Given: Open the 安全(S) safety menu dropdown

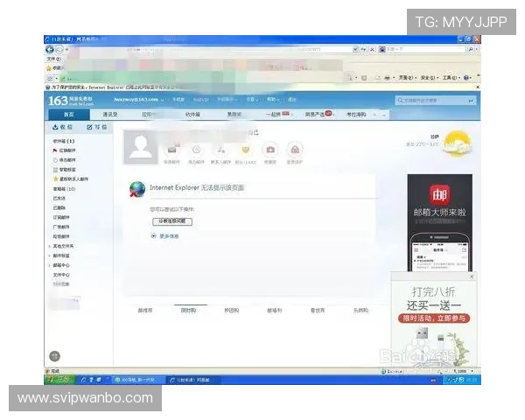Looking at the screenshot, I should [430, 78].
